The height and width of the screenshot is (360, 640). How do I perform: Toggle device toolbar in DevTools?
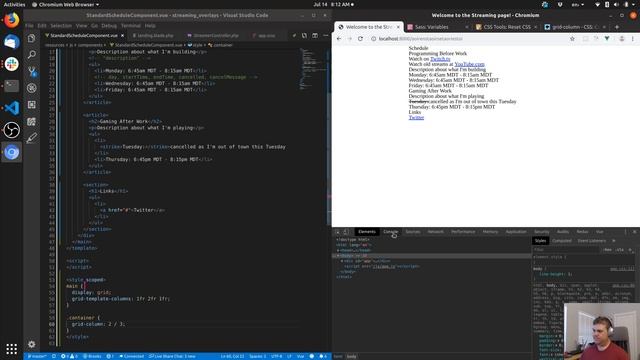pyautogui.click(x=346, y=232)
